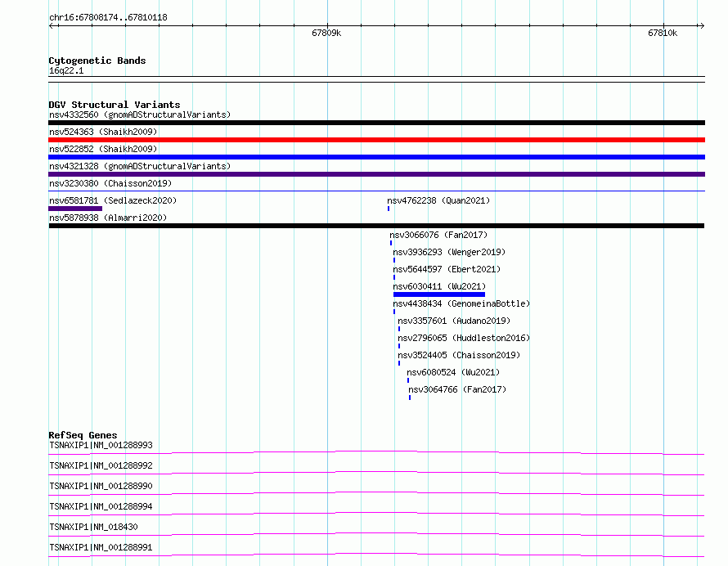Select variant nsv524363 (Shaikh2009) label

103,132
